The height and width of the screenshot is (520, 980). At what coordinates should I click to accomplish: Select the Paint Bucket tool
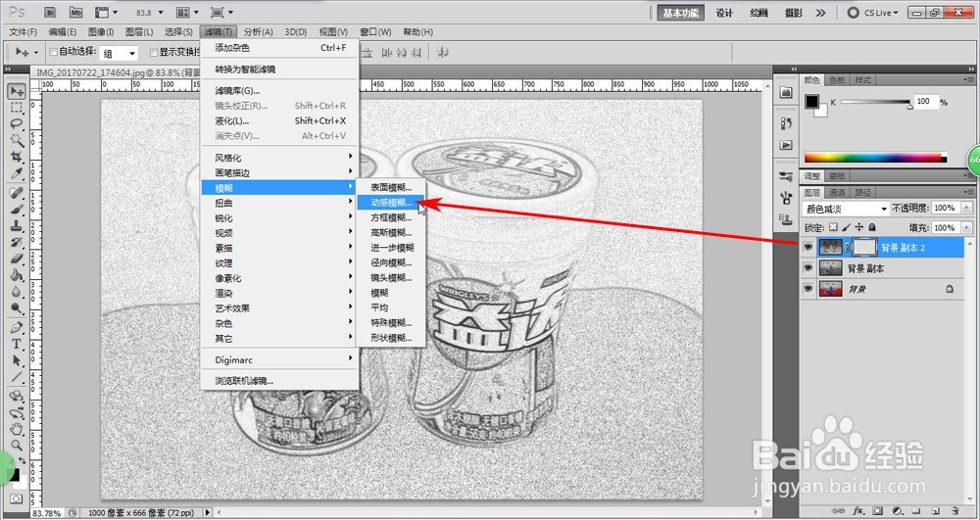(17, 274)
